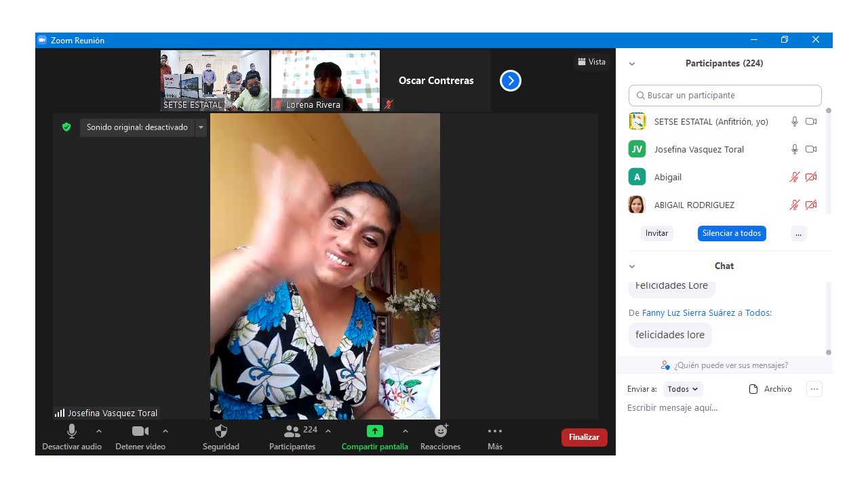
Task: Mute Josefina Vasquez Toral's microphone in list
Action: tap(795, 149)
